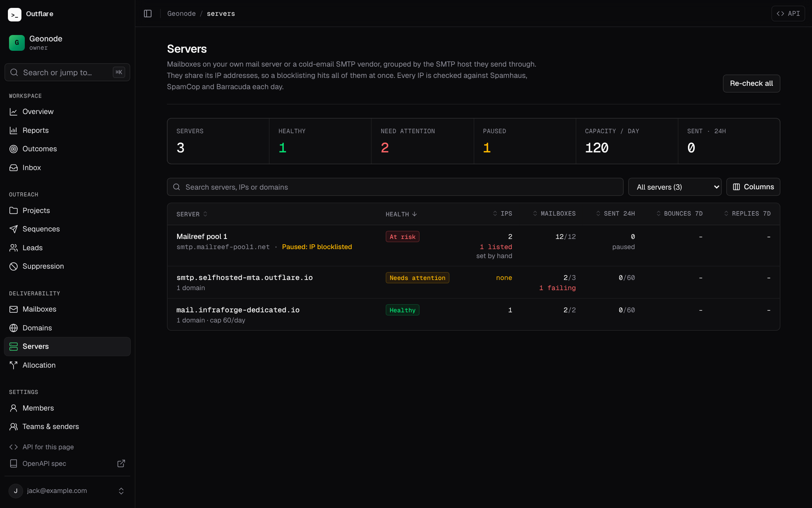Open Mailboxes via its envelope icon
Viewport: 812px width, 508px height.
(x=14, y=309)
